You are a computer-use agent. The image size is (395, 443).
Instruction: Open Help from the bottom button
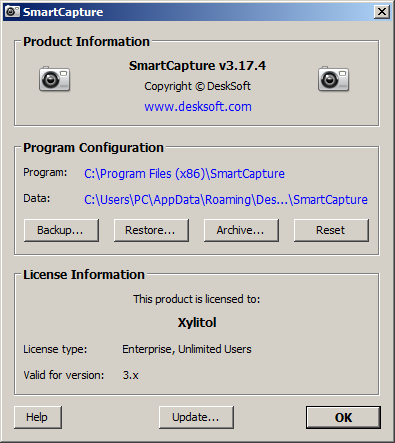[38, 417]
